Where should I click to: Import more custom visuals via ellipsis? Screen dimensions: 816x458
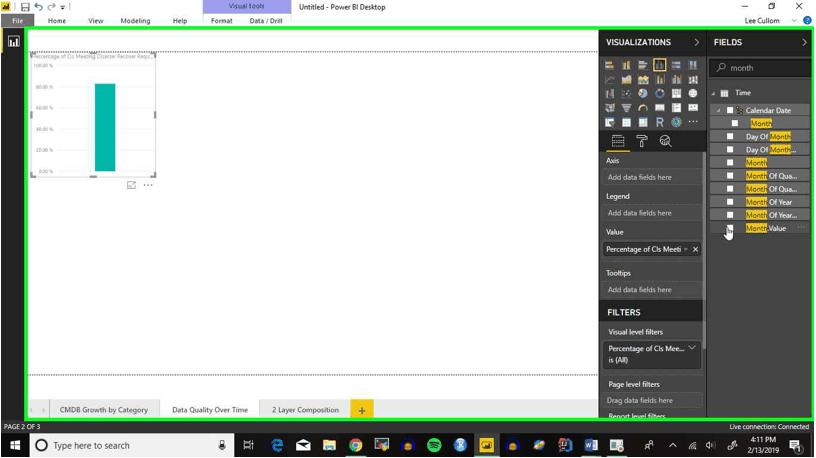693,122
